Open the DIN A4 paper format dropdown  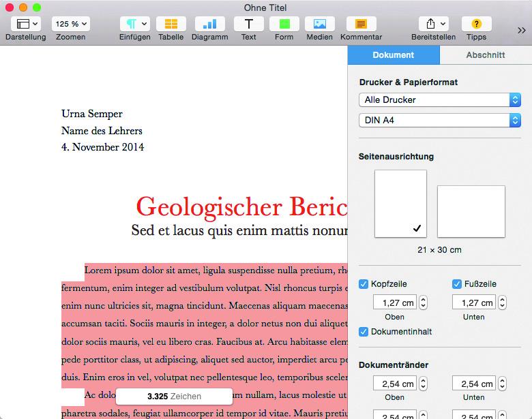point(440,120)
